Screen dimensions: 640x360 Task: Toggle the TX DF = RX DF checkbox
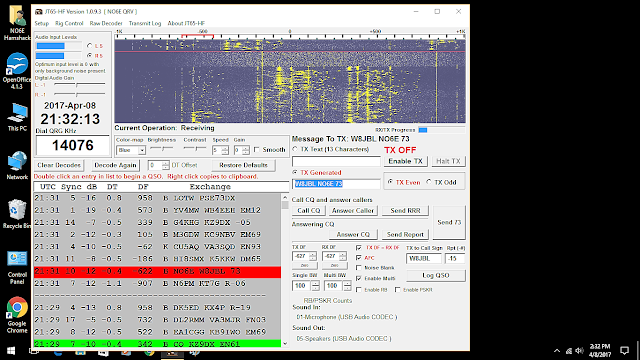359,248
